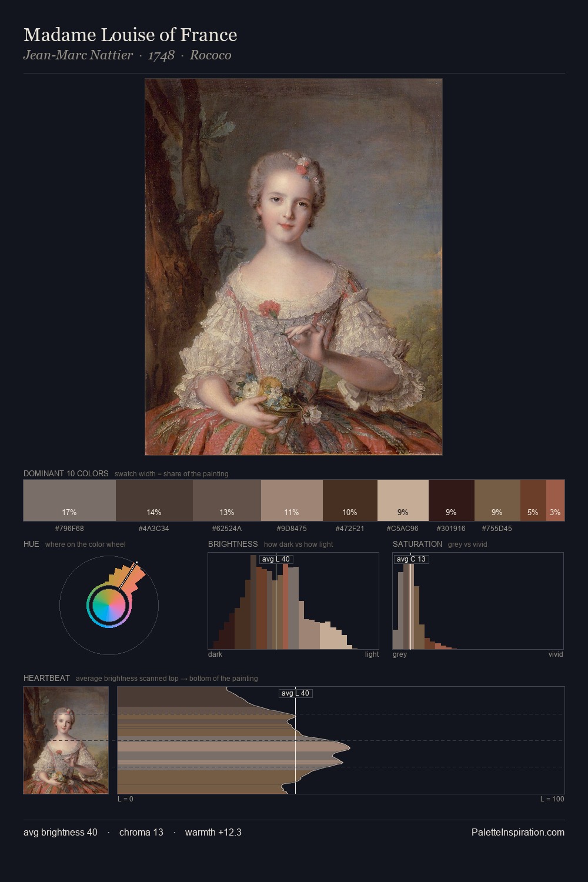Click 'grey vs vivid' caption
Image resolution: width=588 pixels, height=882 pixels.
(467, 544)
